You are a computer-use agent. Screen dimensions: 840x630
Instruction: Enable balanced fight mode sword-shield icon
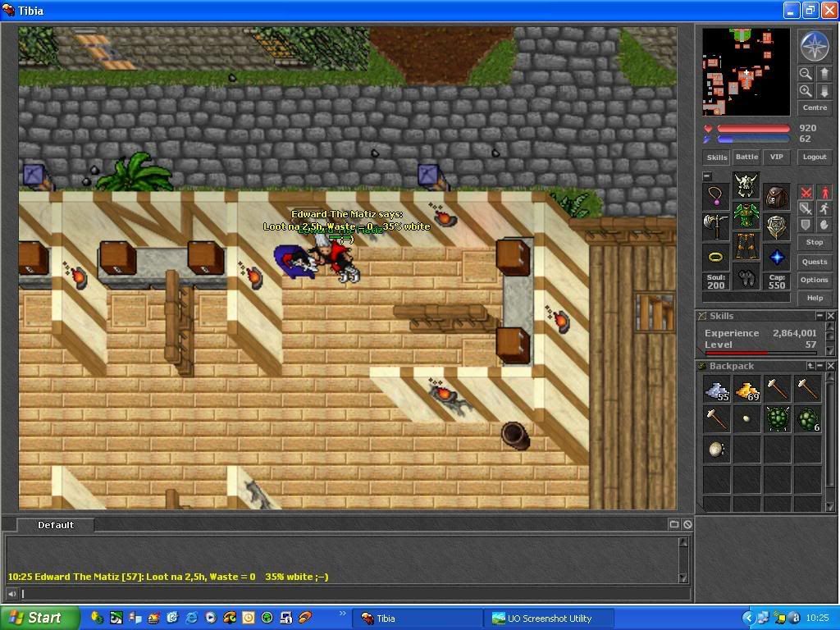(806, 208)
